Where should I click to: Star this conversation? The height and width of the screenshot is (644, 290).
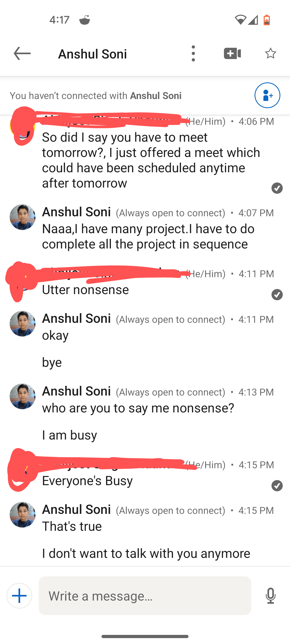270,53
